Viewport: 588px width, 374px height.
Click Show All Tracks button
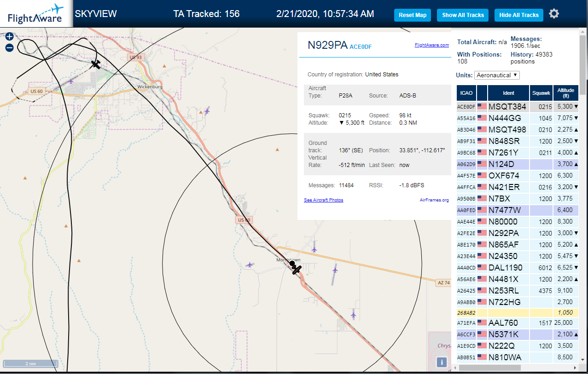click(x=463, y=15)
